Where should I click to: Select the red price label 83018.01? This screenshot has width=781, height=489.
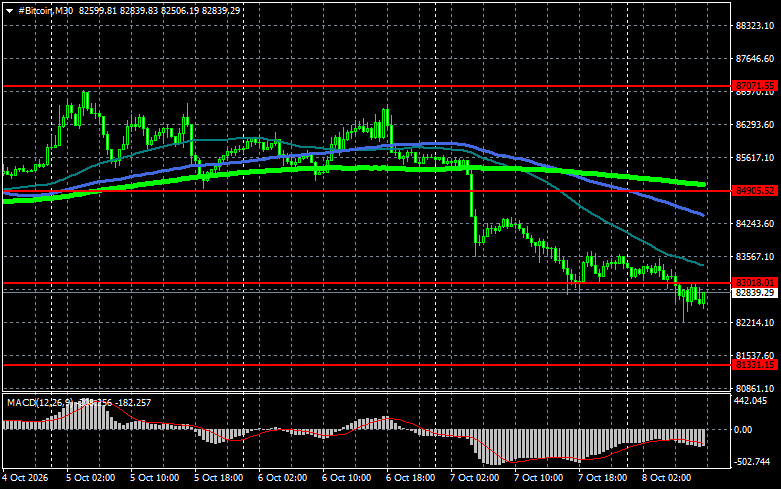point(755,283)
